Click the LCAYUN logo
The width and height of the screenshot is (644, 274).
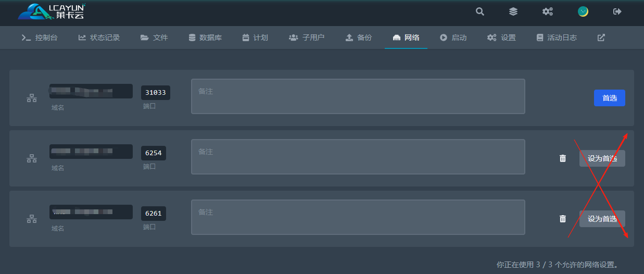[52, 11]
